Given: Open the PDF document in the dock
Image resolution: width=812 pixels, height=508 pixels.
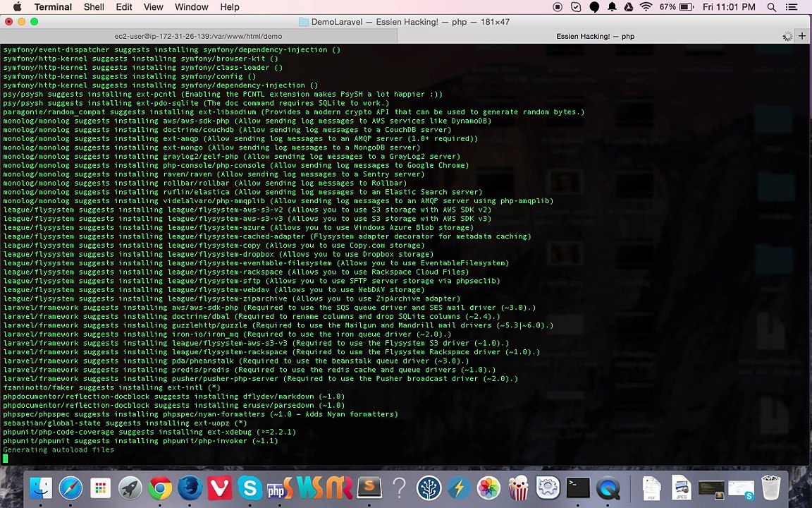Looking at the screenshot, I should tap(651, 488).
